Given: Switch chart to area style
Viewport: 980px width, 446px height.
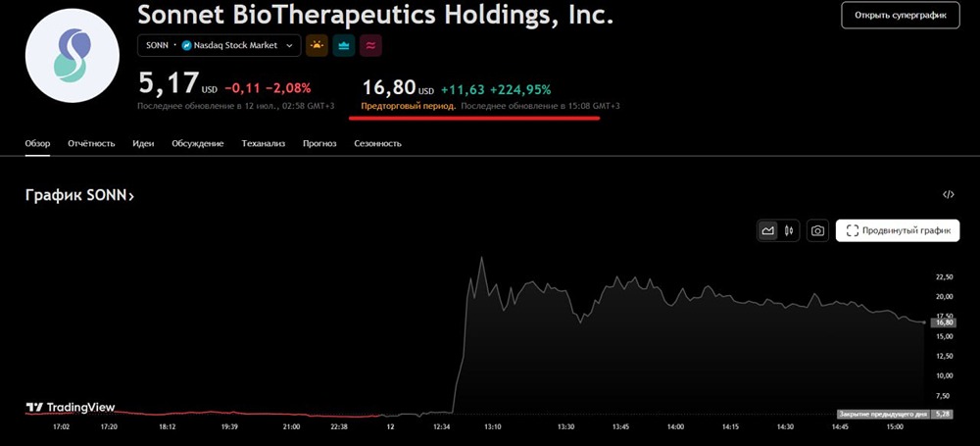Looking at the screenshot, I should point(768,231).
